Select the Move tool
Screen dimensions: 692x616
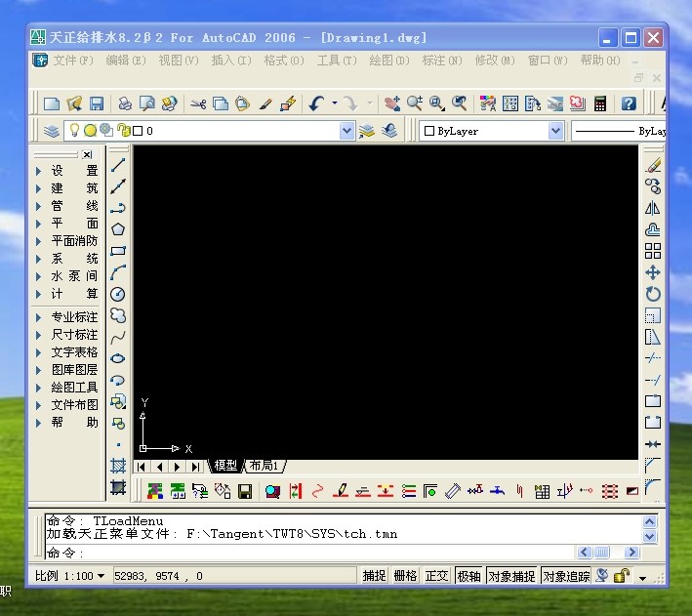(653, 272)
